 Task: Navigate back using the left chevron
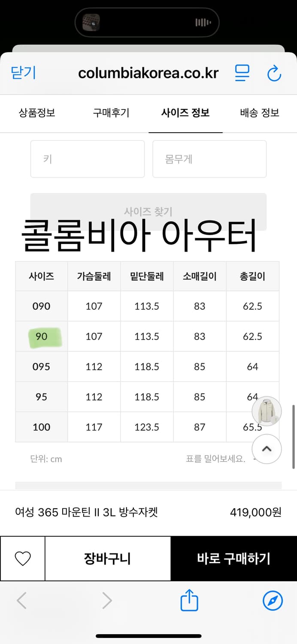(21, 601)
